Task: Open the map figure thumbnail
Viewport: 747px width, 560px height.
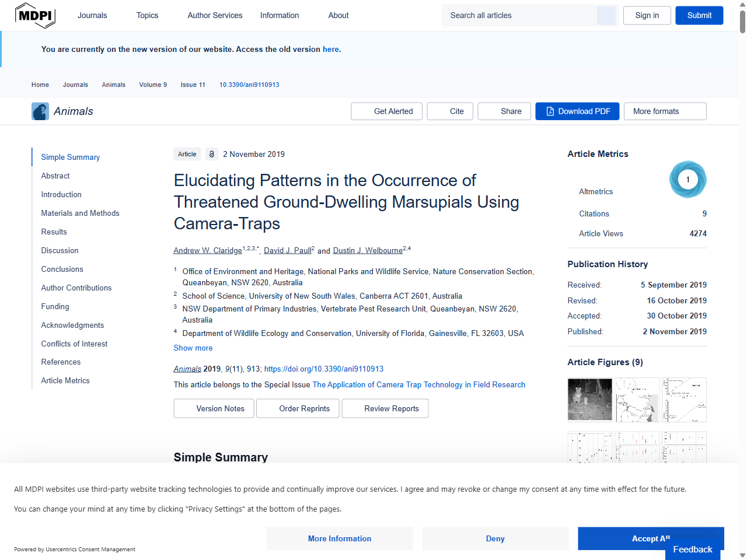Action: click(x=637, y=400)
